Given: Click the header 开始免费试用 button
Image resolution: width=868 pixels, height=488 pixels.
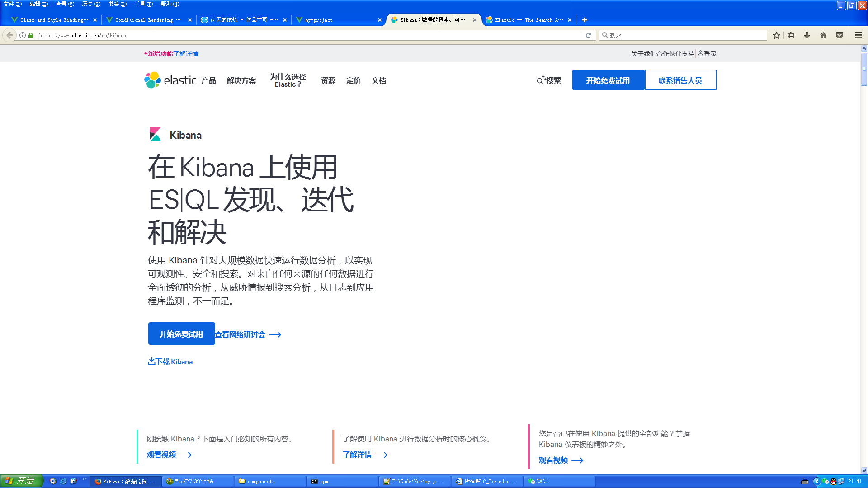Looking at the screenshot, I should [x=608, y=80].
